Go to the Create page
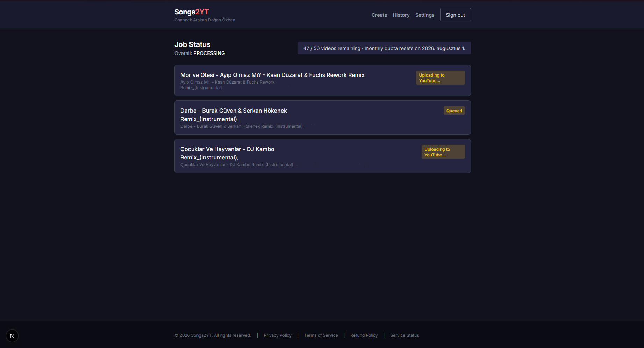The image size is (644, 348). click(x=379, y=15)
